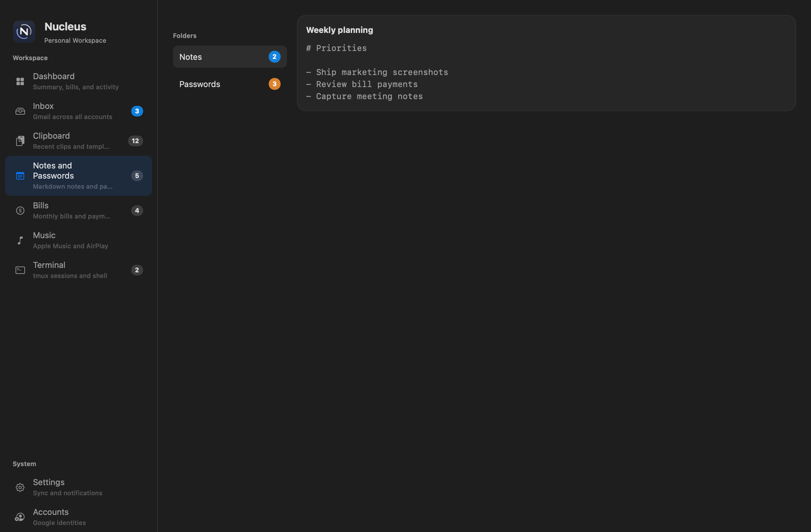
Task: Click the orange 3 badge on Passwords folder
Action: click(274, 84)
